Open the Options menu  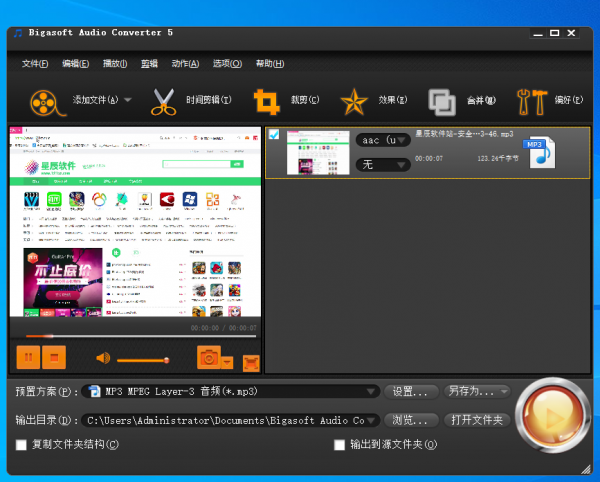click(227, 64)
